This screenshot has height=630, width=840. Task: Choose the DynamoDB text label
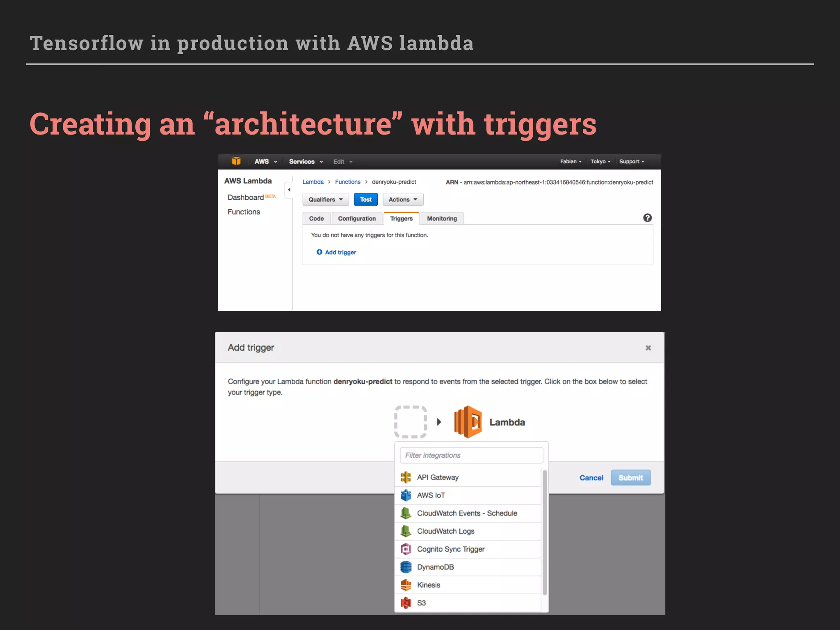click(x=435, y=567)
